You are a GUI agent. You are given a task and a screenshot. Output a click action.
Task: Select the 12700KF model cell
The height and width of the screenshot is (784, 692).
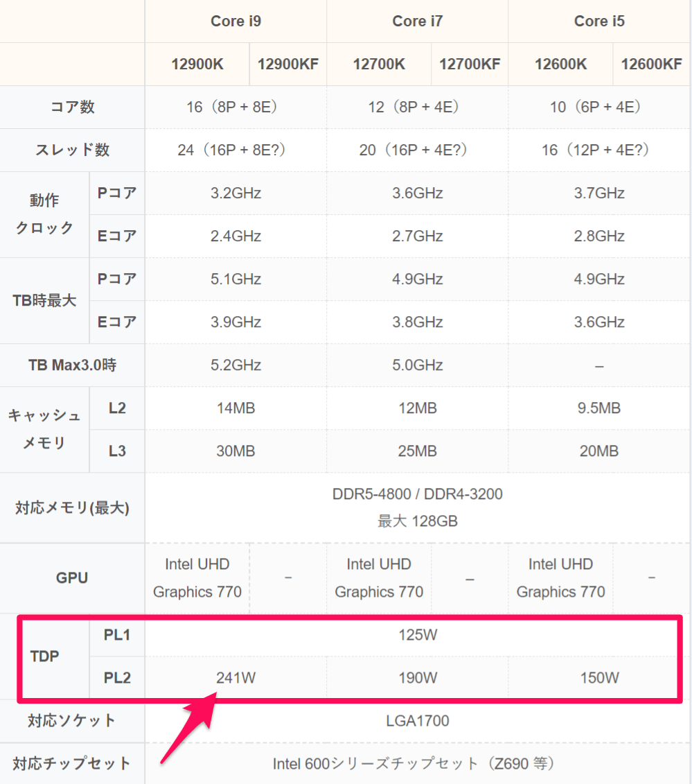coord(470,64)
